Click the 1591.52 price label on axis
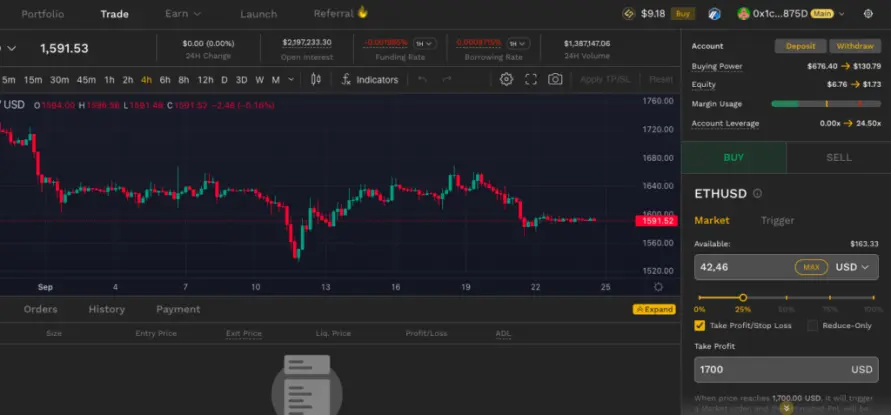This screenshot has width=891, height=415. (x=657, y=221)
